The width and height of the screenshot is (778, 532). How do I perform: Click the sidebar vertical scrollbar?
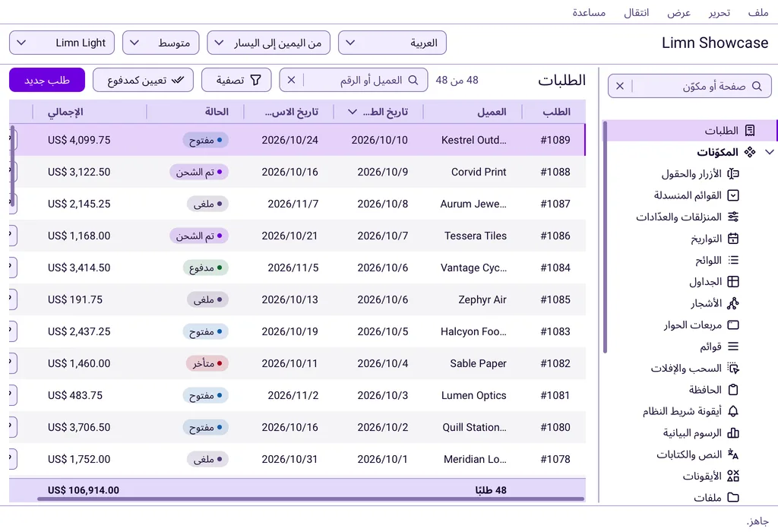coord(605,238)
